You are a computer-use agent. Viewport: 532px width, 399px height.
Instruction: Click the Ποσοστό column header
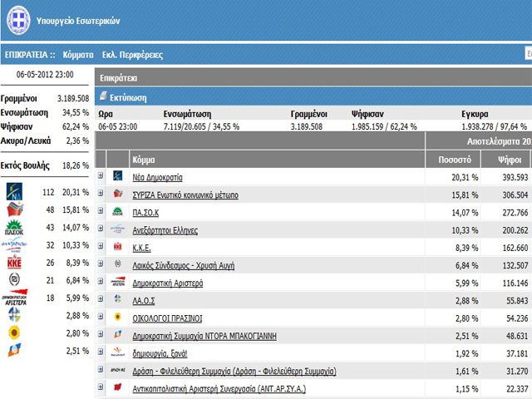[453, 159]
